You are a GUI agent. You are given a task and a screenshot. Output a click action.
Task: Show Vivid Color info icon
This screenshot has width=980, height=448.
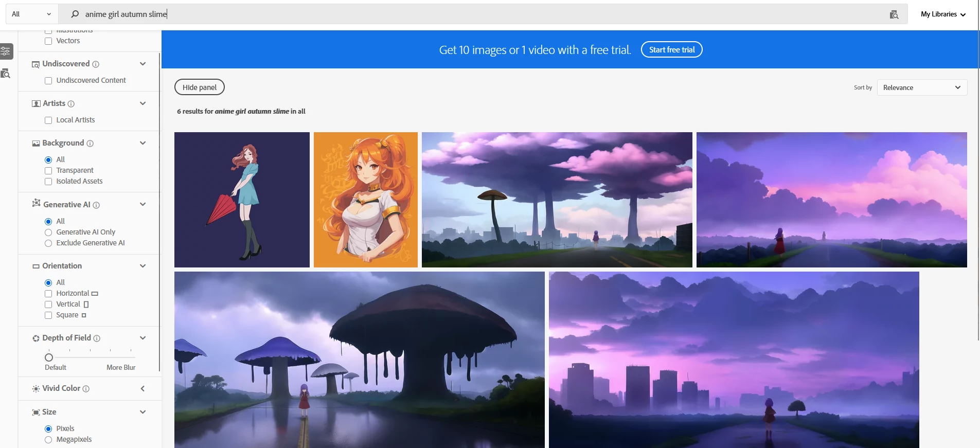click(86, 389)
